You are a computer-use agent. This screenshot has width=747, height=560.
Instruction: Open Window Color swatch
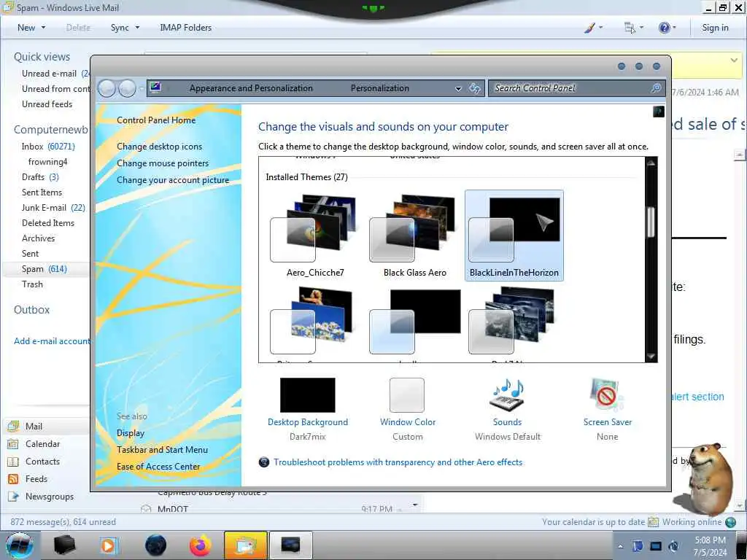pyautogui.click(x=407, y=394)
